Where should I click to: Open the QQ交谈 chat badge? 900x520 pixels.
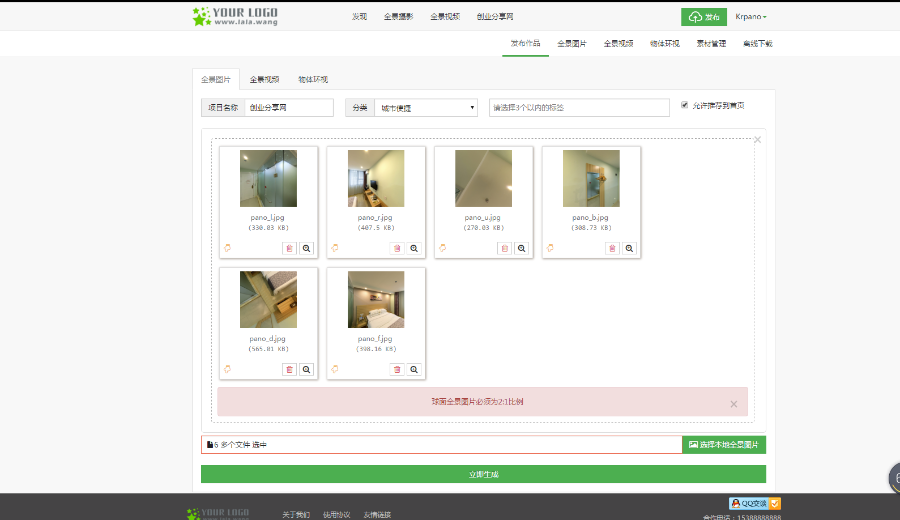point(755,503)
